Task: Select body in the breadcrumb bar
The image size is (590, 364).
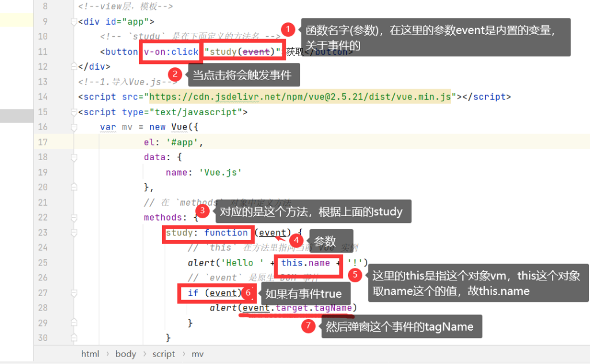Action: 126,354
